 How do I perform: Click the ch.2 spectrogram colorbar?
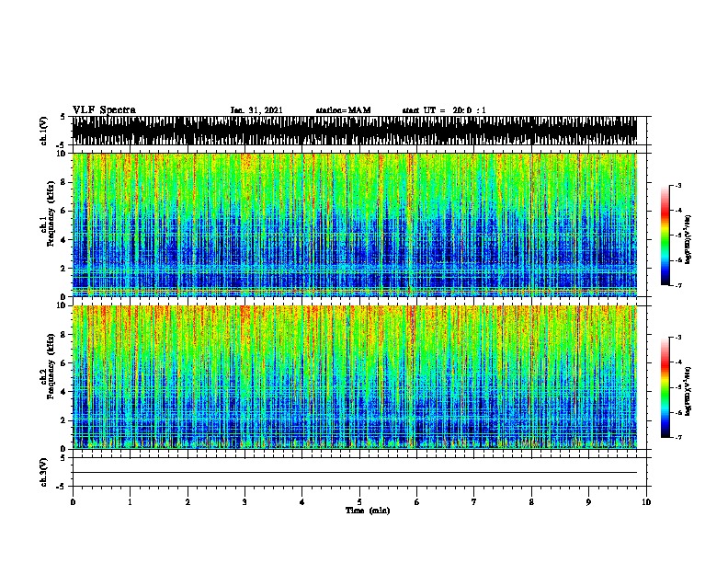point(665,387)
